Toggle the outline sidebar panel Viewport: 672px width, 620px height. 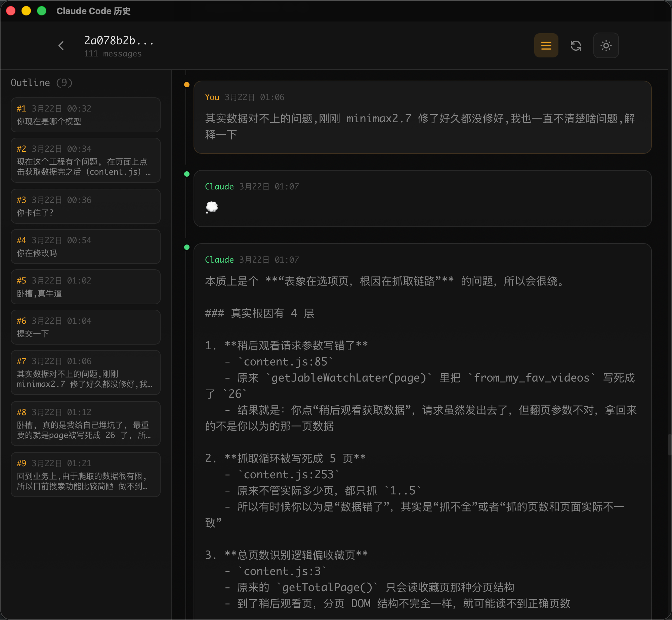pyautogui.click(x=546, y=46)
